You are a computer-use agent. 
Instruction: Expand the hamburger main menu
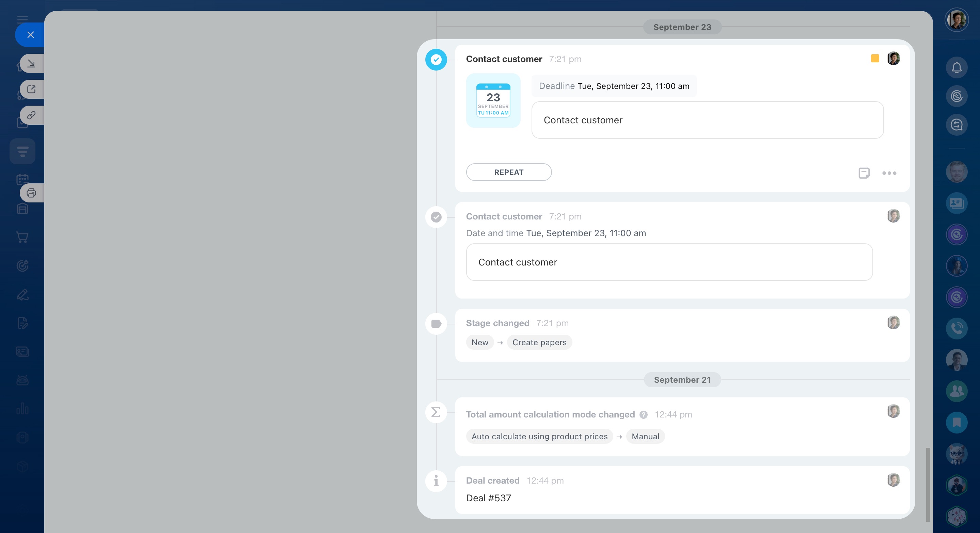(x=22, y=19)
